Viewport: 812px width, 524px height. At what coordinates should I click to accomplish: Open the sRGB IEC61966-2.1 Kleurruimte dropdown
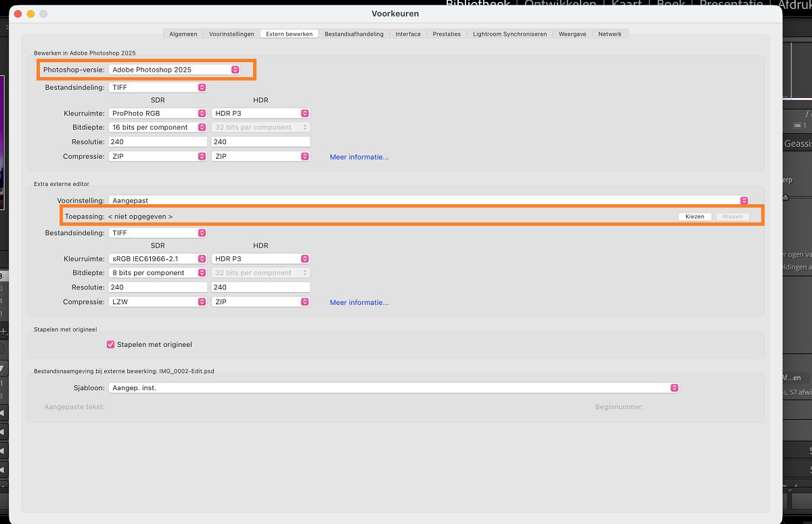pyautogui.click(x=158, y=258)
